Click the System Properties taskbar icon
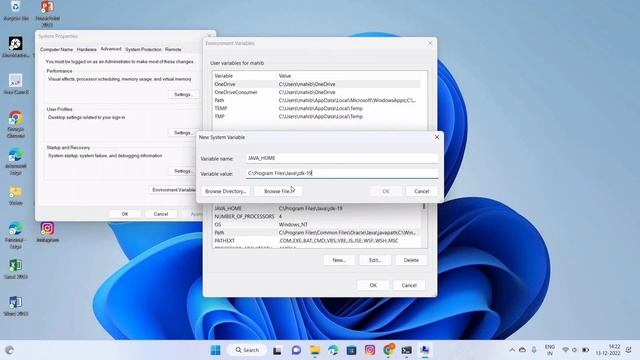Screen dimensions: 640x360 point(425,350)
